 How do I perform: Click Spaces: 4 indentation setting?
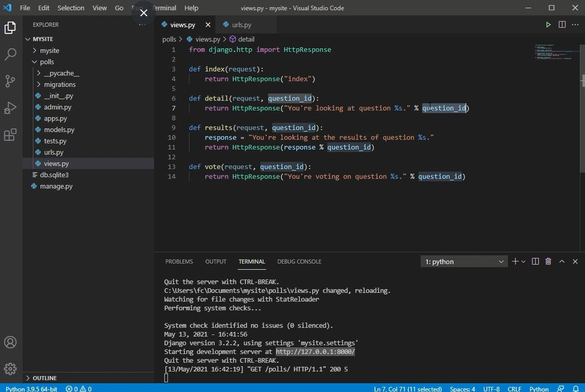[x=462, y=388]
